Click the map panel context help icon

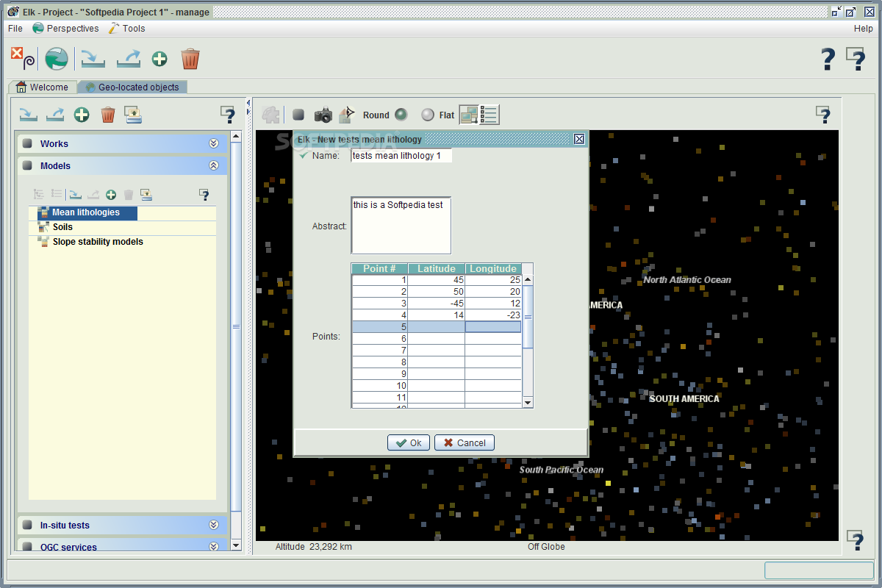coord(824,115)
